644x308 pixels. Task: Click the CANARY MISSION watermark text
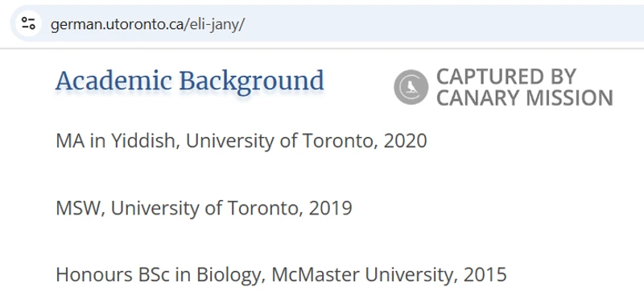coord(525,98)
